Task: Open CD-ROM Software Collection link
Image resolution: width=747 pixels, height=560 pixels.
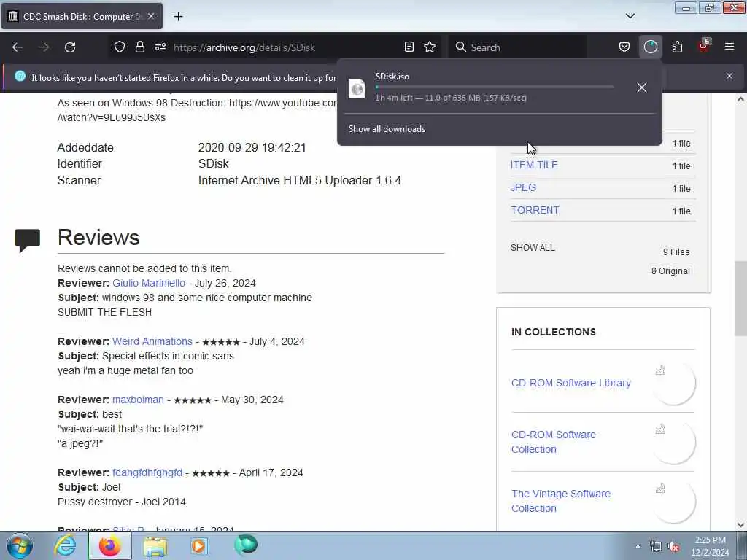Action: (x=553, y=442)
